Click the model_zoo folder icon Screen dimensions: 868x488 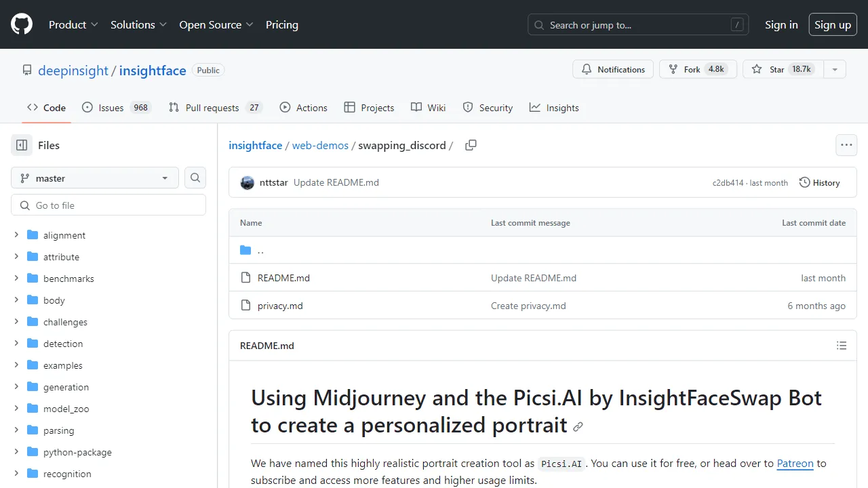point(33,409)
